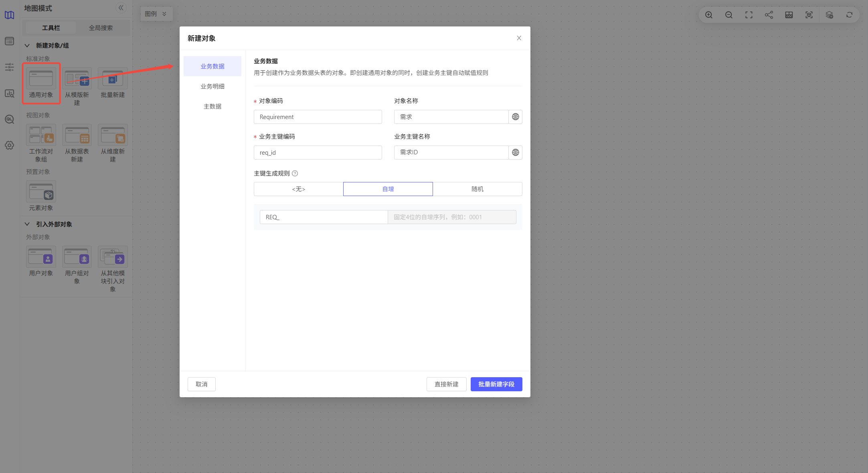Click the fit-to-screen icon on canvas toolbar
The width and height of the screenshot is (868, 473).
click(x=749, y=15)
